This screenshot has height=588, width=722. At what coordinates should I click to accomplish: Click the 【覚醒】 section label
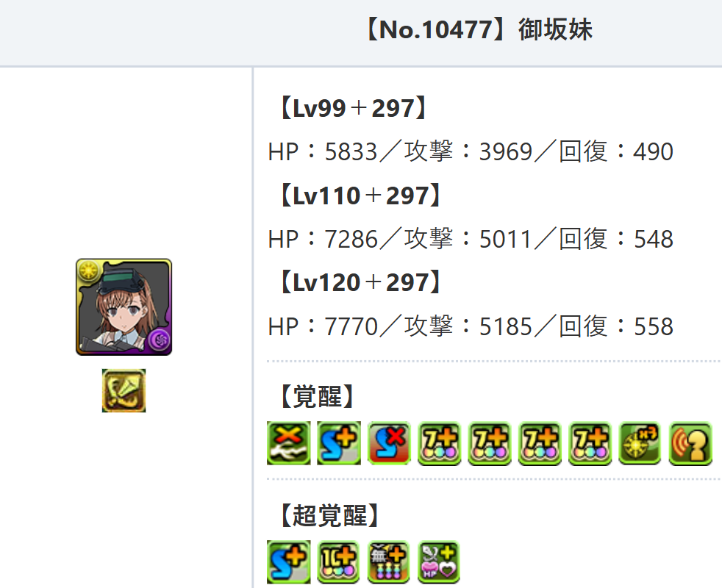pos(318,396)
